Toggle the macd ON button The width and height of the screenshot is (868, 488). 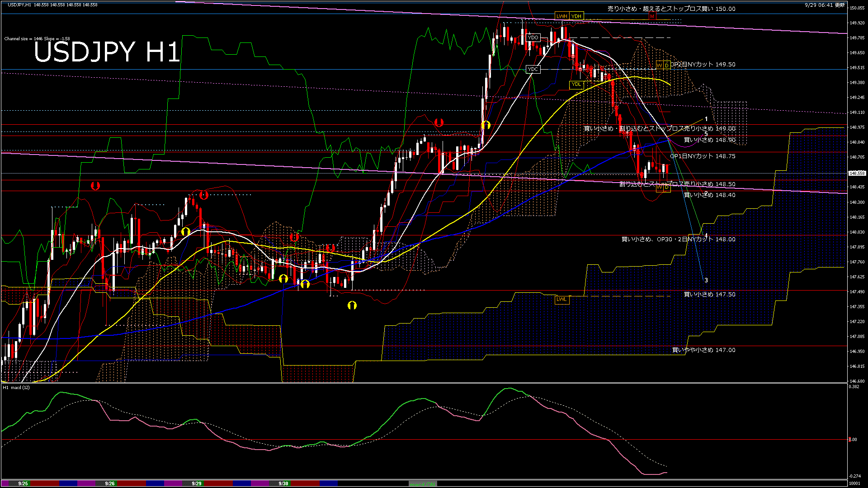click(x=423, y=484)
